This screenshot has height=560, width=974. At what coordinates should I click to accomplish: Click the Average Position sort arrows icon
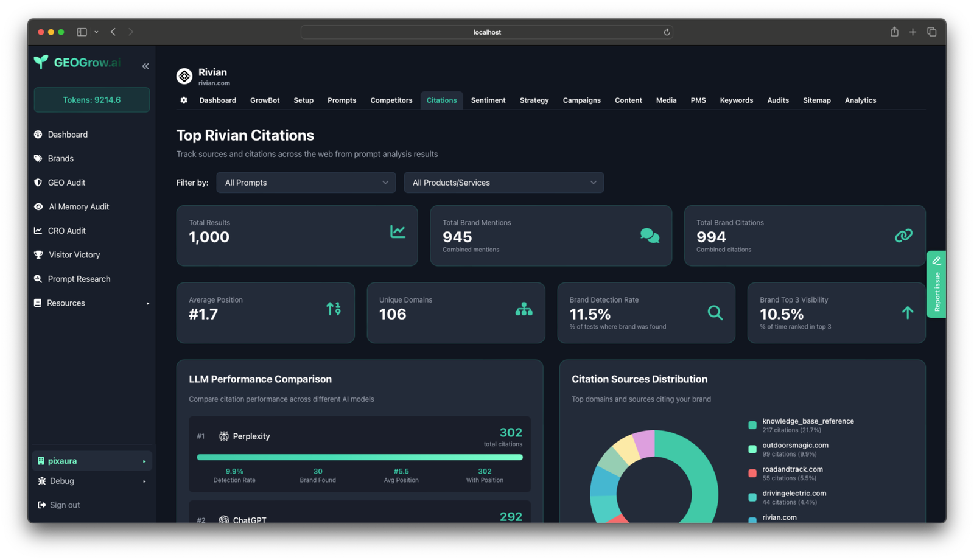coord(334,309)
